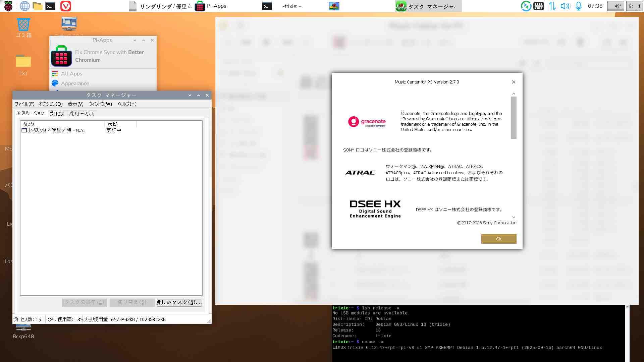Screen dimensions: 644x362
Task: Click the 新しいタスク(N)... button
Action: (179, 302)
